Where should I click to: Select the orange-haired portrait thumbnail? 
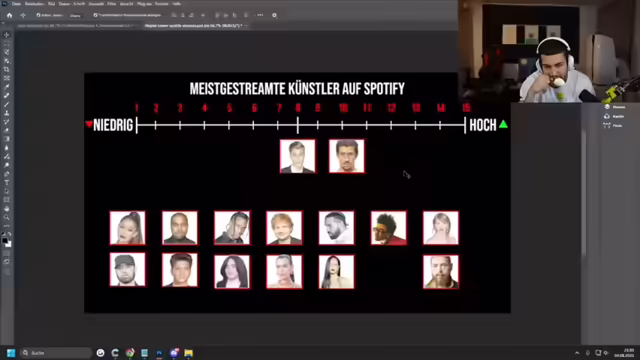(284, 228)
